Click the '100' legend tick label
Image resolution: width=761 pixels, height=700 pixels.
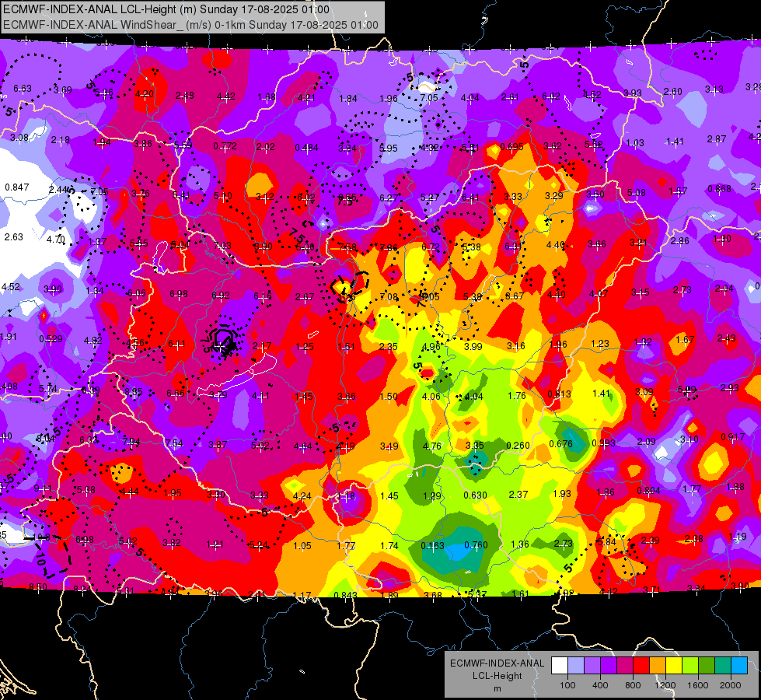tap(567, 685)
